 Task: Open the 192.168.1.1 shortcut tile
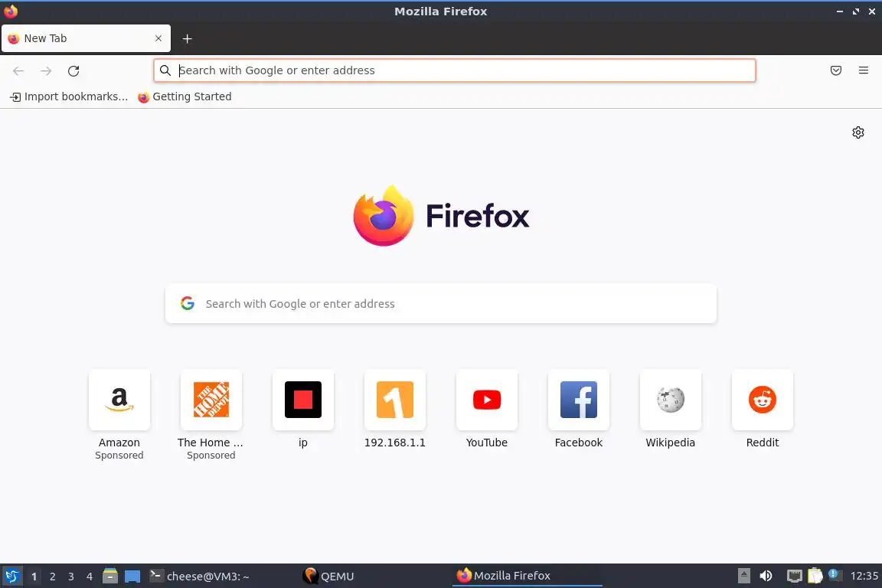(395, 400)
